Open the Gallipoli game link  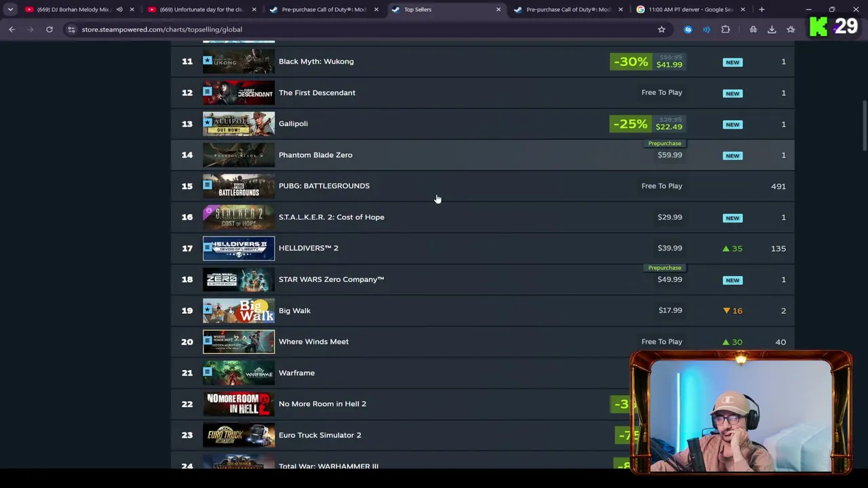click(x=293, y=123)
